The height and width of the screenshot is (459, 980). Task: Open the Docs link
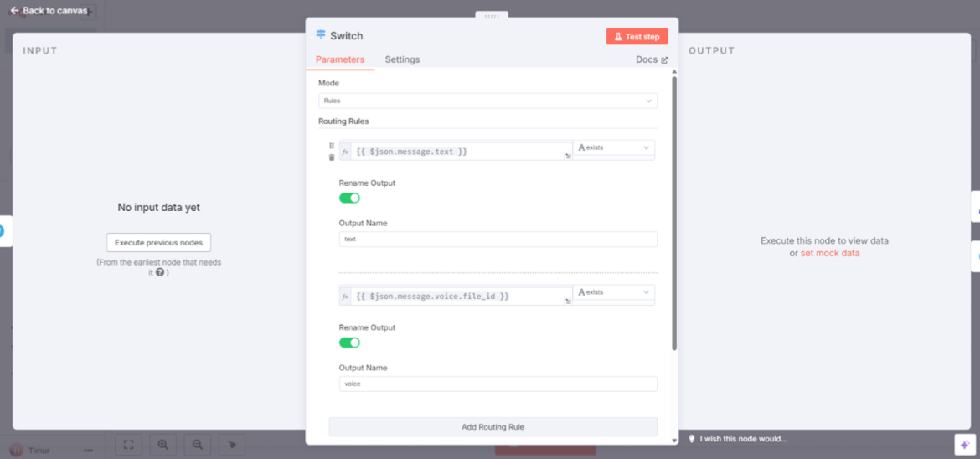click(x=652, y=59)
